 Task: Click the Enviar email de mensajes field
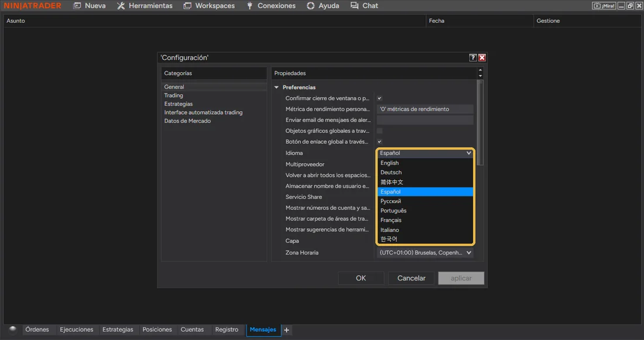[425, 120]
